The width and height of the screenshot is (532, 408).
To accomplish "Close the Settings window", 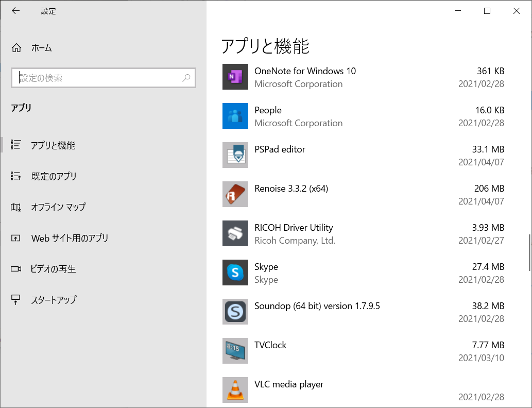I will (x=517, y=11).
